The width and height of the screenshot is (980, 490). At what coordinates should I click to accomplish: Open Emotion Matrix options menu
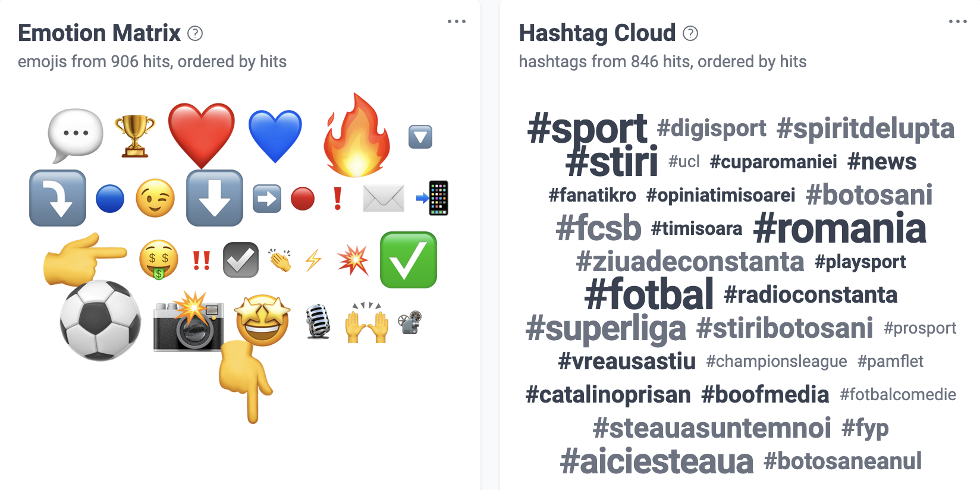[x=457, y=21]
